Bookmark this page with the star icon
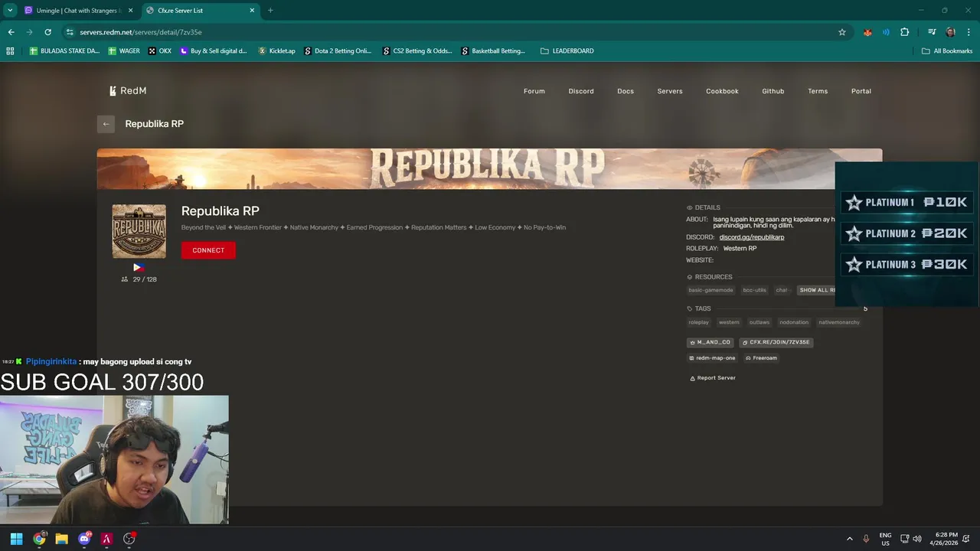Image resolution: width=980 pixels, height=551 pixels. point(842,32)
